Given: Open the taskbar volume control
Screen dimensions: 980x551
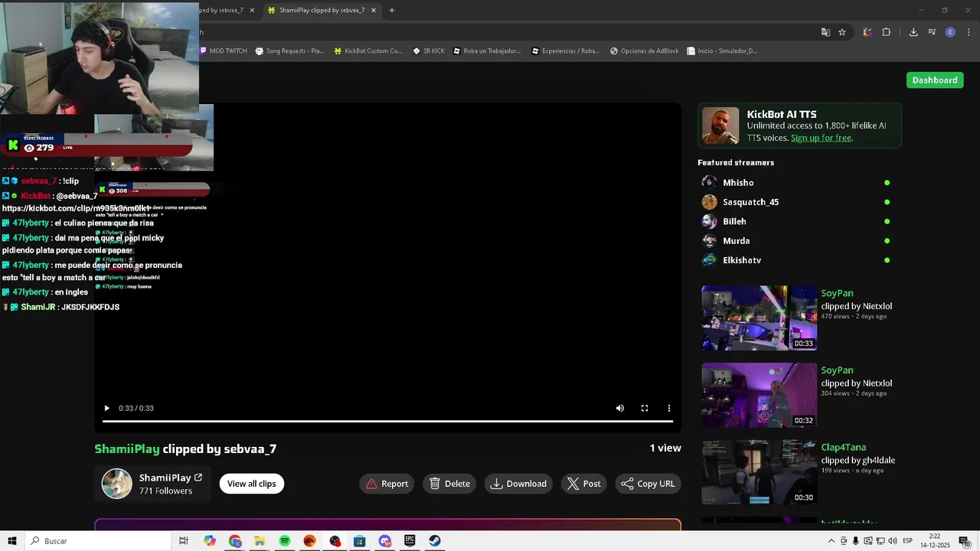Looking at the screenshot, I should [x=893, y=541].
